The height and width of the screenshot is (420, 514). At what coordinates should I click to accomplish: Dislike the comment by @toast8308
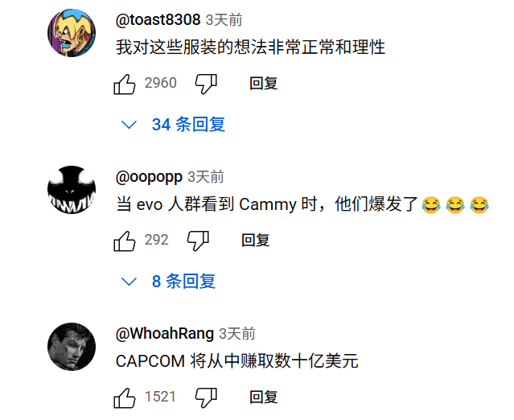[206, 84]
